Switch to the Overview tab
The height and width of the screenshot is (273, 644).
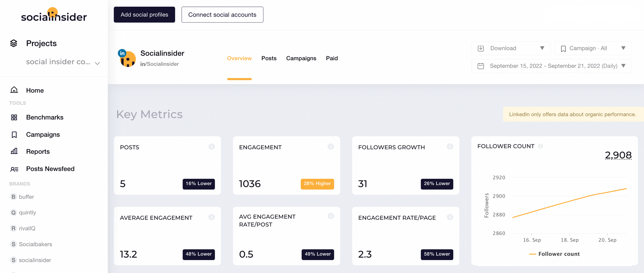click(x=239, y=58)
